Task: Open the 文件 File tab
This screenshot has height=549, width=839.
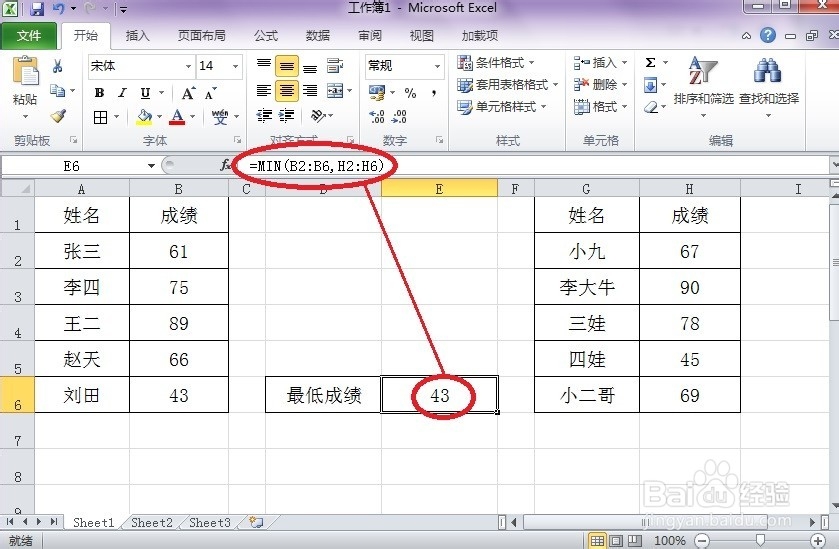Action: tap(28, 35)
